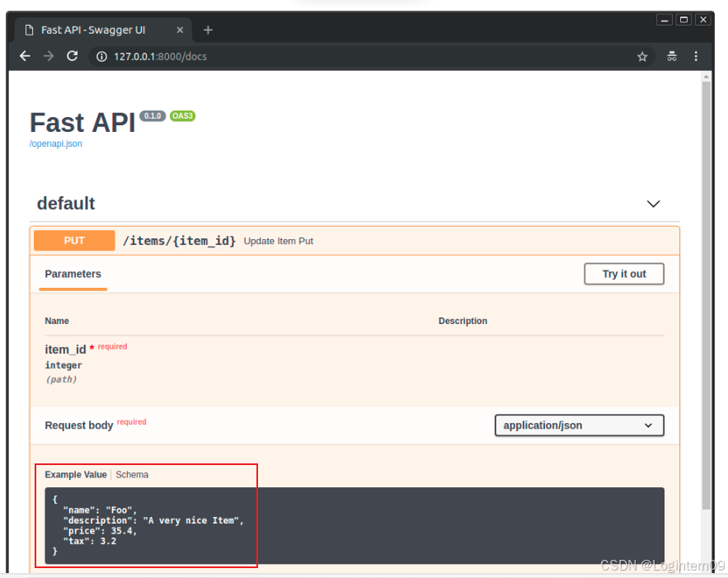Reload the page with the refresh icon
The image size is (728, 578).
pyautogui.click(x=73, y=56)
